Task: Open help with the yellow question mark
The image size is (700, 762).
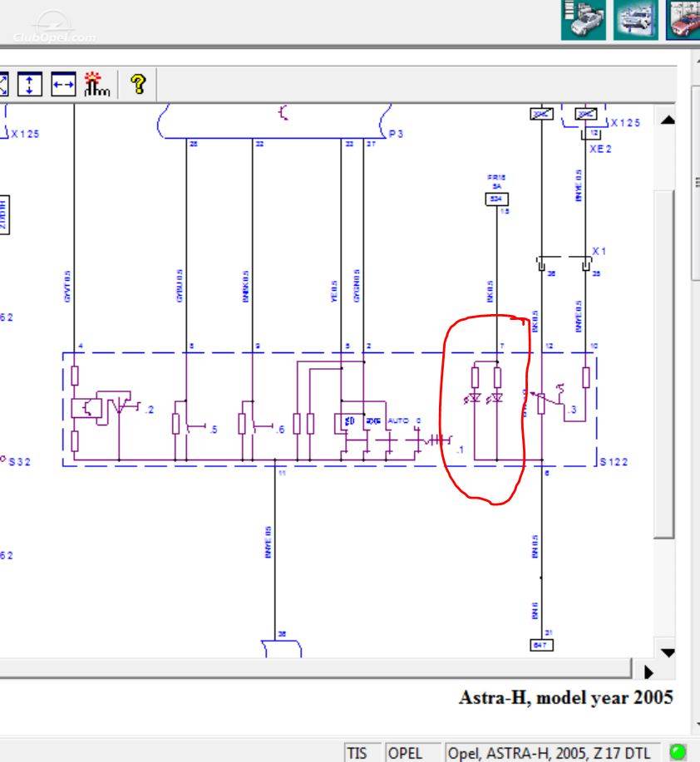Action: pos(139,84)
